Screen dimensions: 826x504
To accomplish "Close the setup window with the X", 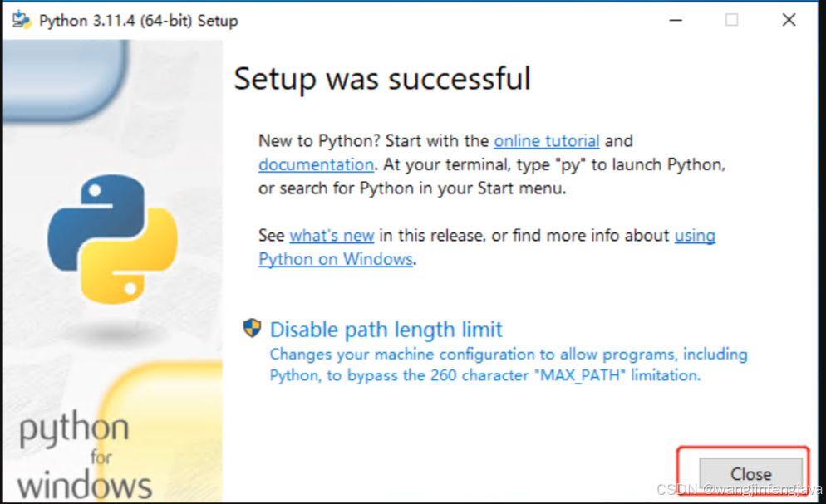I will [x=789, y=20].
